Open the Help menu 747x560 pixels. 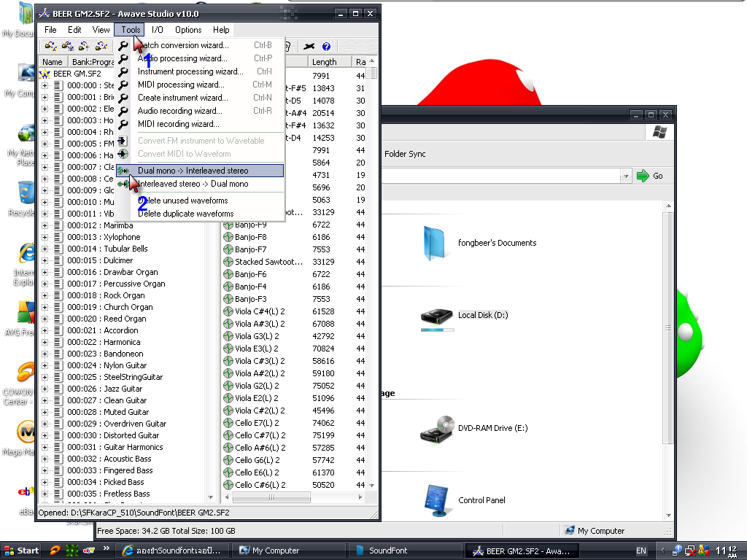click(221, 29)
